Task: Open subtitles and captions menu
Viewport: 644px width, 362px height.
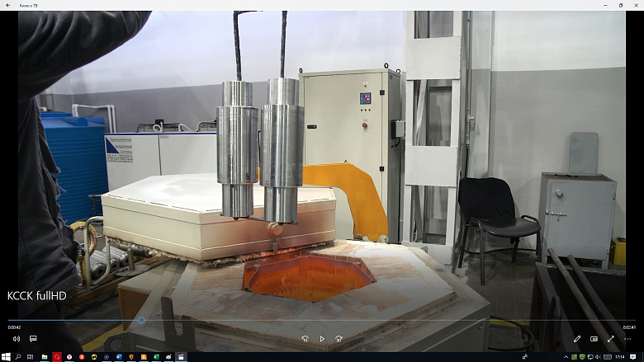Action: point(33,339)
